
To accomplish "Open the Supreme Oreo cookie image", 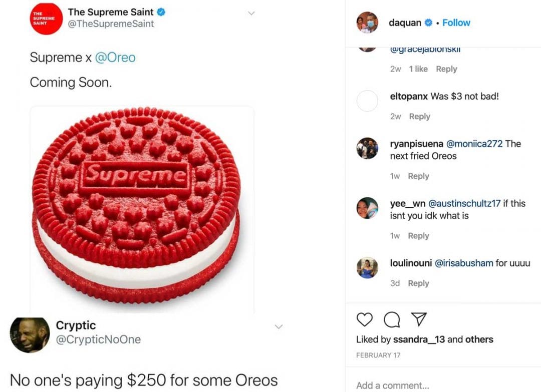I will tap(141, 205).
